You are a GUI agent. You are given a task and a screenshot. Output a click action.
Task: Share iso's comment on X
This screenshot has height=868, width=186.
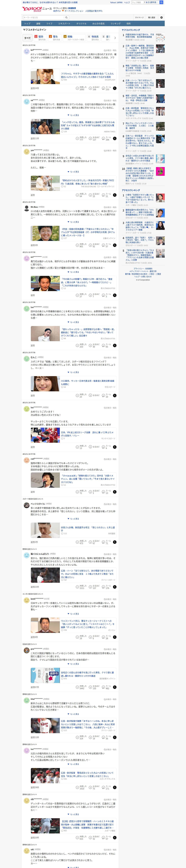(115, 345)
